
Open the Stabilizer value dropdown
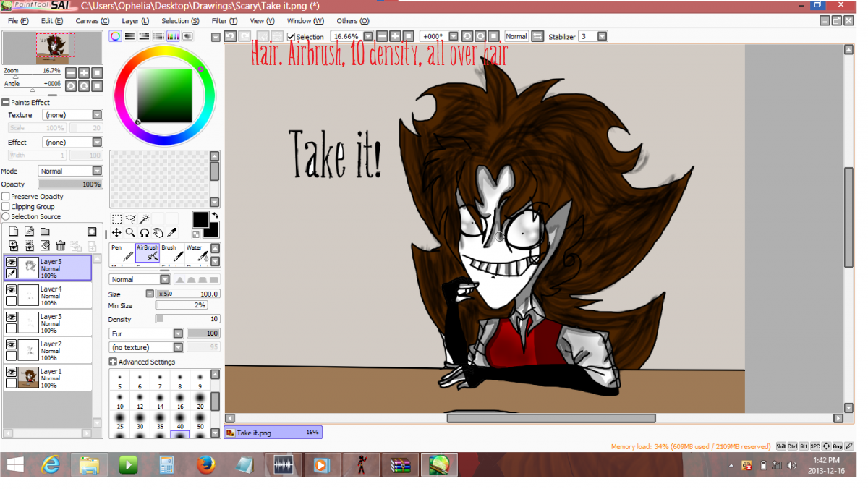[602, 36]
